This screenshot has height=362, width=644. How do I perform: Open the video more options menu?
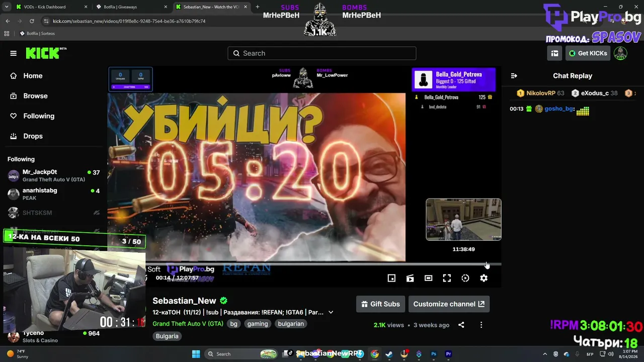coord(481,325)
